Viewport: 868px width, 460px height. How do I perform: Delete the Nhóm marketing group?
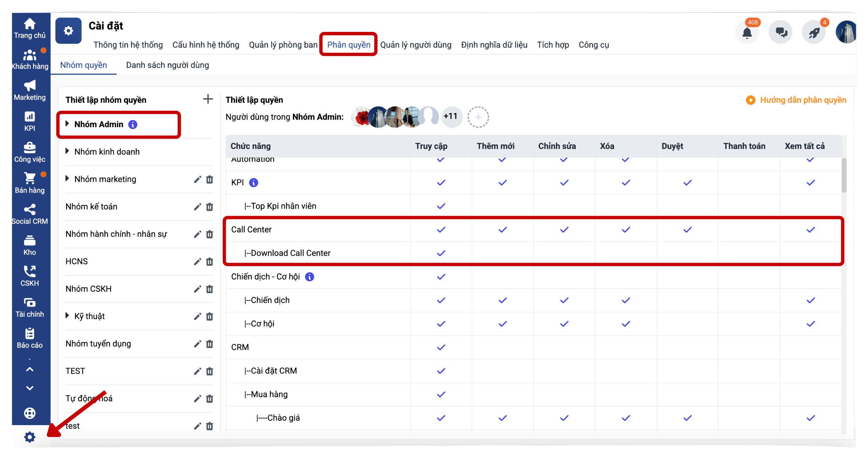click(x=210, y=179)
